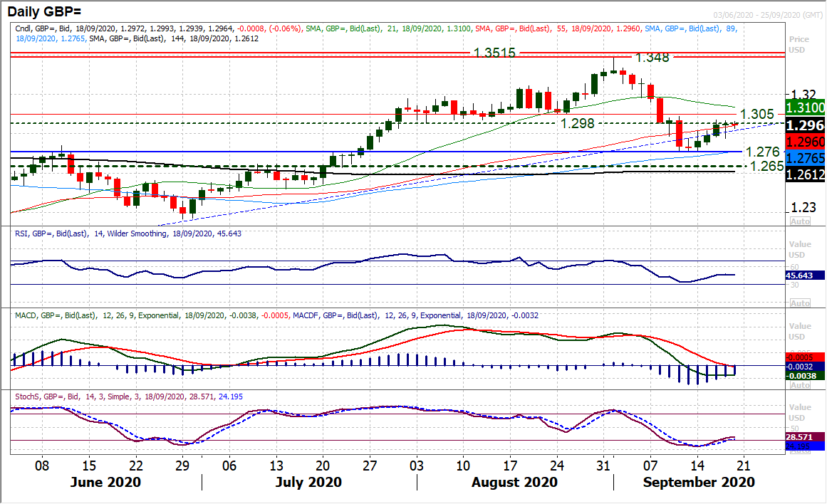Select the 1.276 support level label
The image size is (827, 504).
(x=762, y=152)
